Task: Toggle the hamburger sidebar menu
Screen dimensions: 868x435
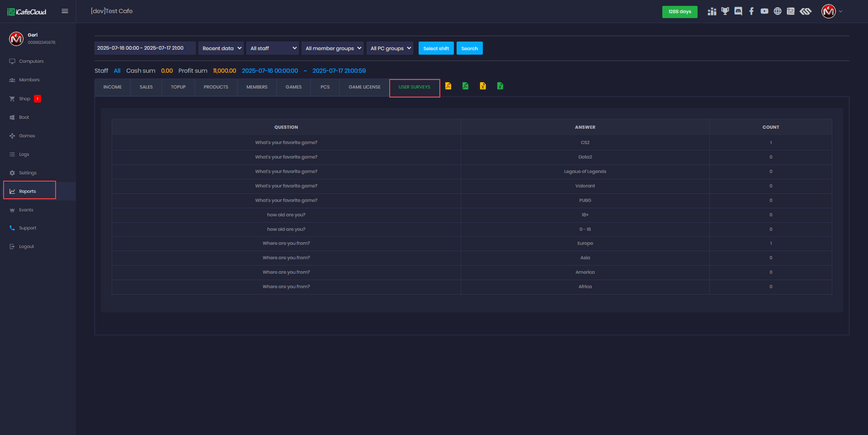Action: coord(65,11)
